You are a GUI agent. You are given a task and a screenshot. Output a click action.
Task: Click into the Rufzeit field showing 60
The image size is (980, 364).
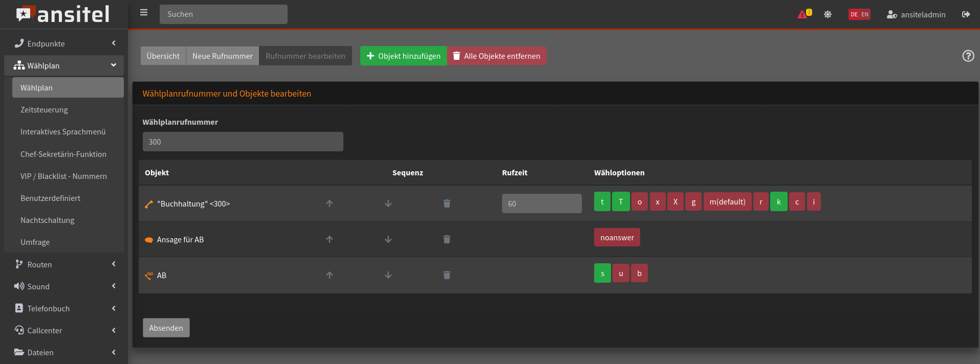(x=541, y=203)
